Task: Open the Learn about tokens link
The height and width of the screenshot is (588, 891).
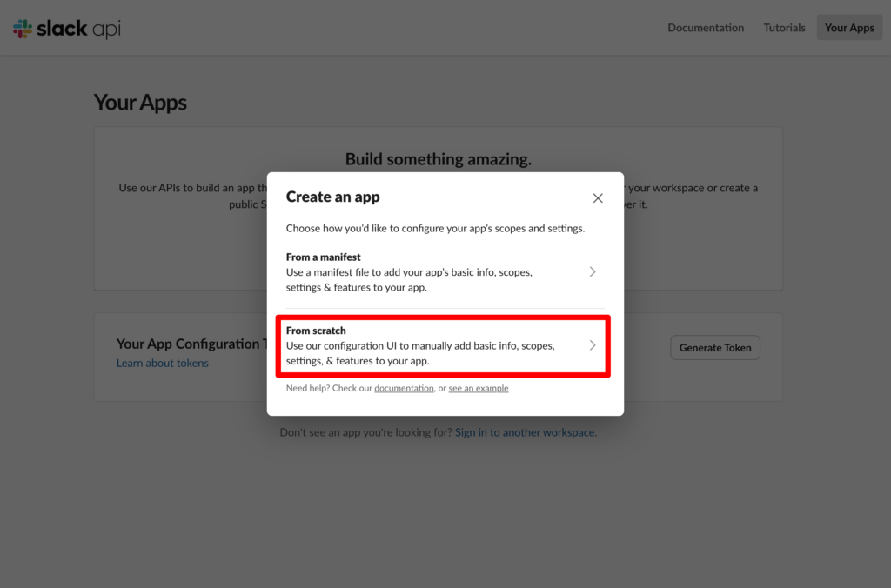Action: 163,363
